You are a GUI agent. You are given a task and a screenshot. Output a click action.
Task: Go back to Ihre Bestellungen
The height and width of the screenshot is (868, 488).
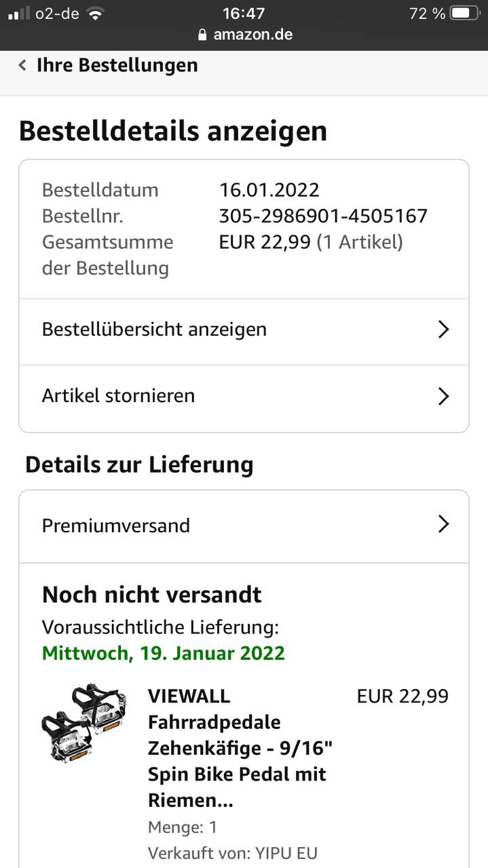(117, 65)
